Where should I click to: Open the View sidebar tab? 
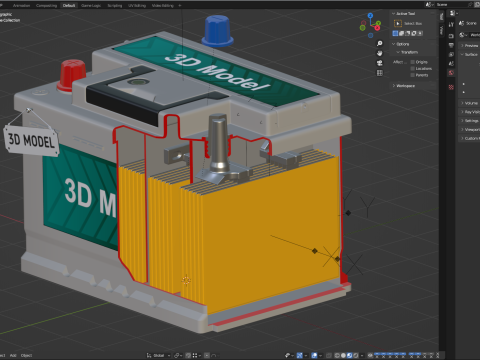(x=442, y=30)
